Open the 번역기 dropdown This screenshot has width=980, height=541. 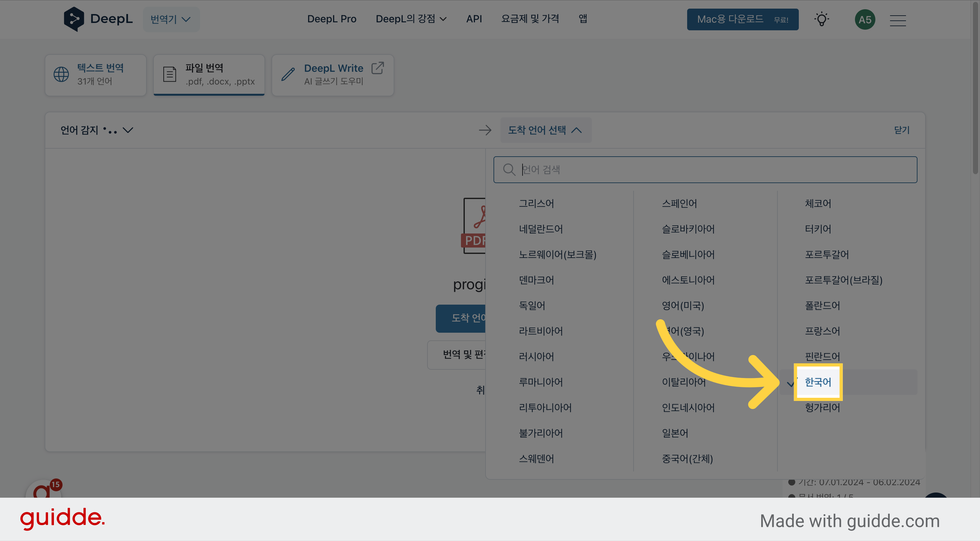[x=171, y=19]
